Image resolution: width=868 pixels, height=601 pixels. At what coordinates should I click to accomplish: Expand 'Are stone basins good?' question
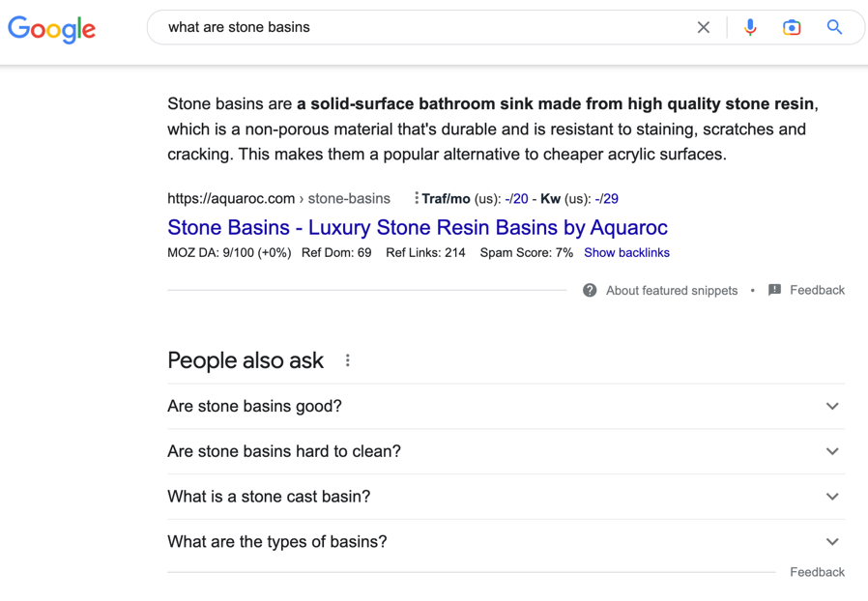click(506, 406)
